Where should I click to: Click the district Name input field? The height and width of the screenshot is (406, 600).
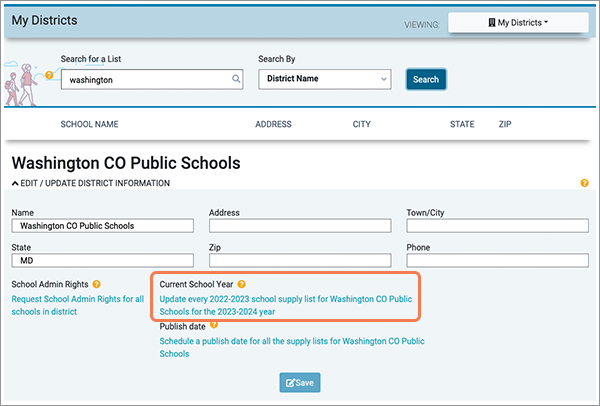[x=103, y=226]
